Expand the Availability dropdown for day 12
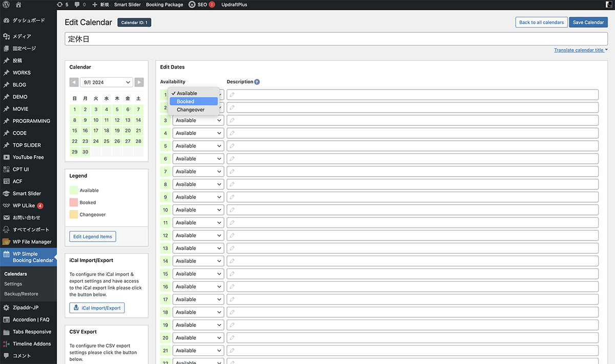615x364 pixels. click(198, 235)
